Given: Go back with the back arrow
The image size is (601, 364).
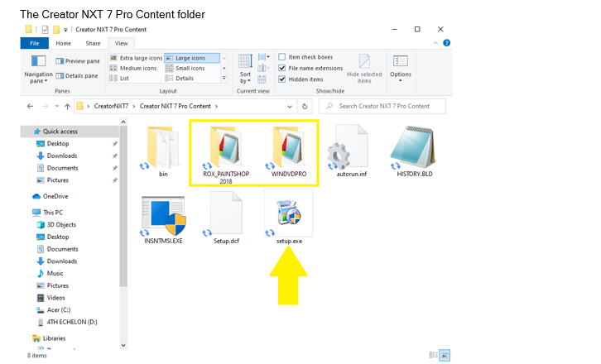Looking at the screenshot, I should [x=30, y=106].
